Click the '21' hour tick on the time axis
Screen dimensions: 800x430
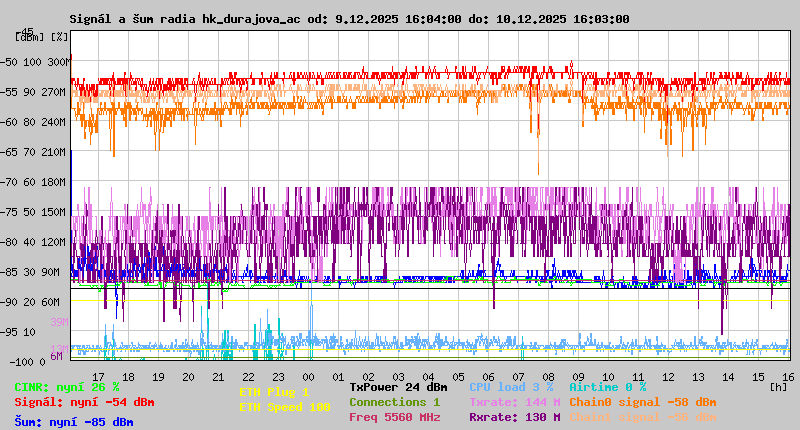pyautogui.click(x=218, y=377)
